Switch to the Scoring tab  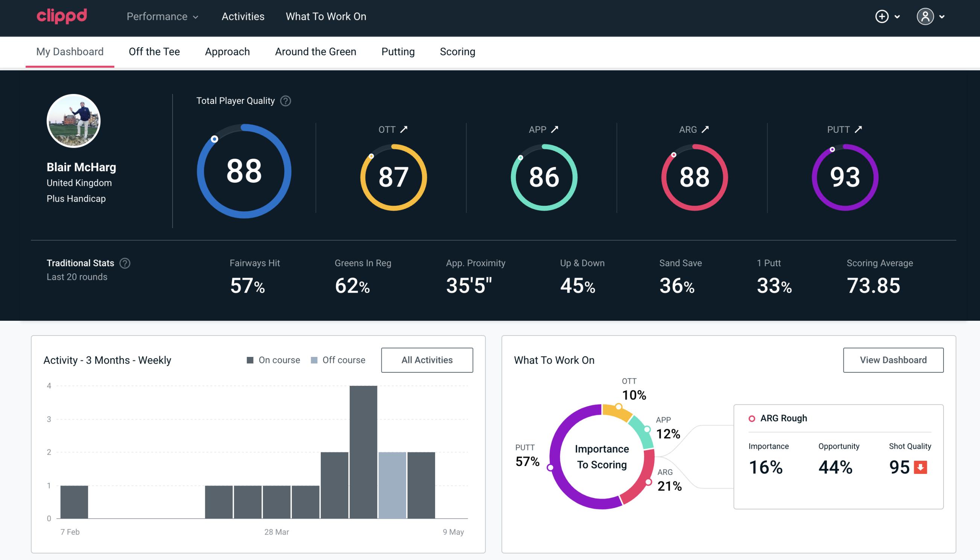point(457,51)
